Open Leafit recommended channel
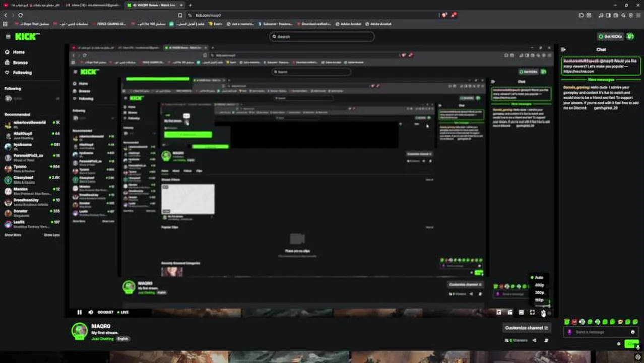This screenshot has height=363, width=644. tap(31, 224)
